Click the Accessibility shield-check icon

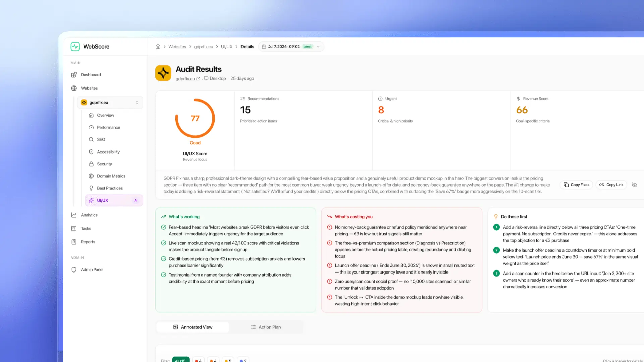(91, 152)
